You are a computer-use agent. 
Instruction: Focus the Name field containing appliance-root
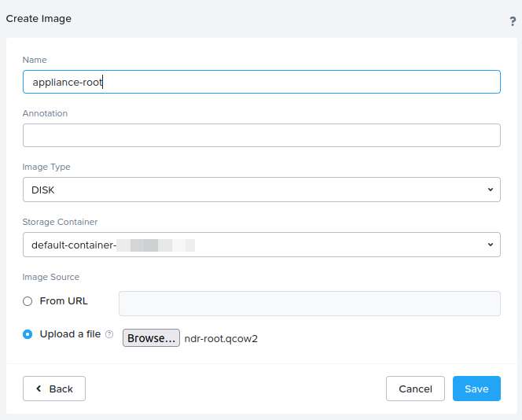pos(261,82)
